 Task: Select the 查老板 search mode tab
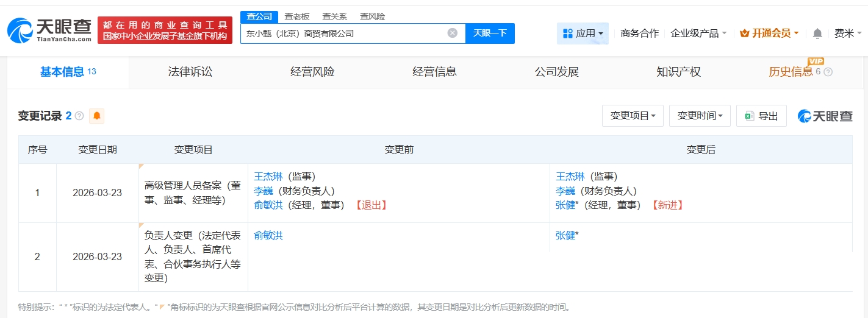(x=297, y=16)
